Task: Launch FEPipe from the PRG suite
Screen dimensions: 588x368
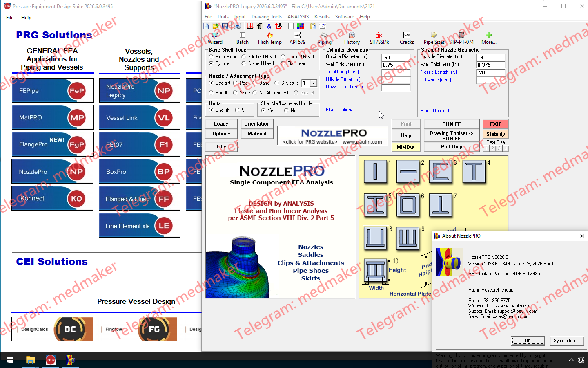Action: pyautogui.click(x=52, y=90)
